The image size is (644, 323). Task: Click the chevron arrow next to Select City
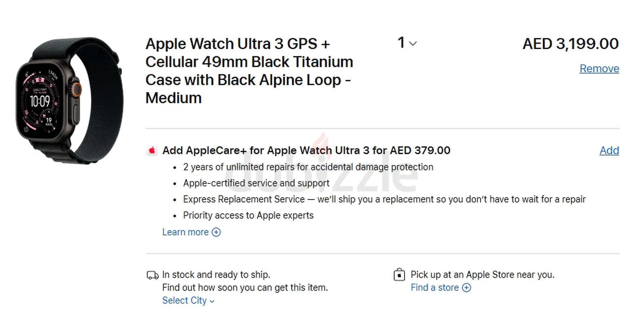212,301
